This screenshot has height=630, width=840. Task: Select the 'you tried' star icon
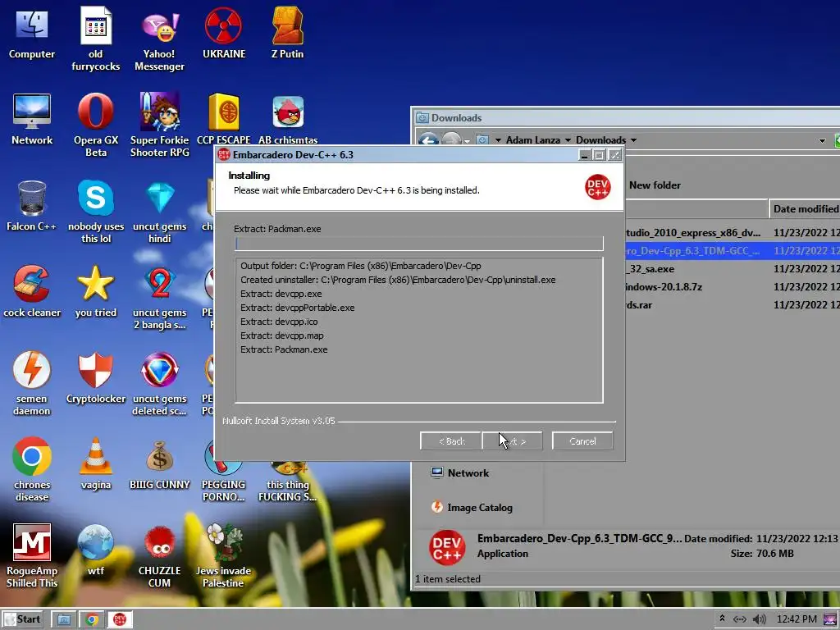(x=96, y=291)
